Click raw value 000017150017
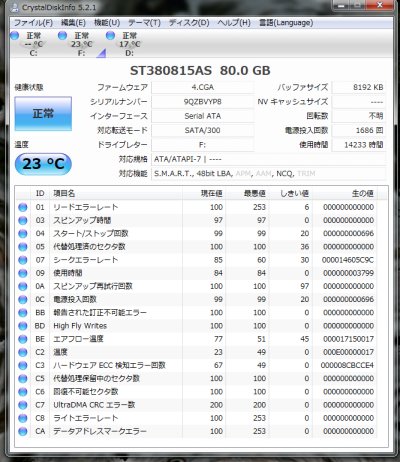Screen dimensions: 400x462 [348, 339]
